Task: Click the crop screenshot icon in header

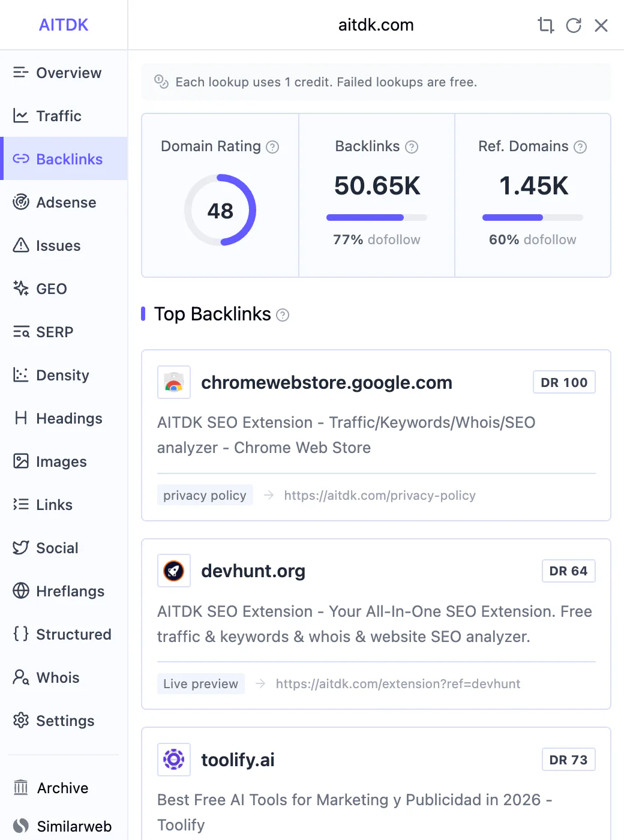Action: coord(545,25)
